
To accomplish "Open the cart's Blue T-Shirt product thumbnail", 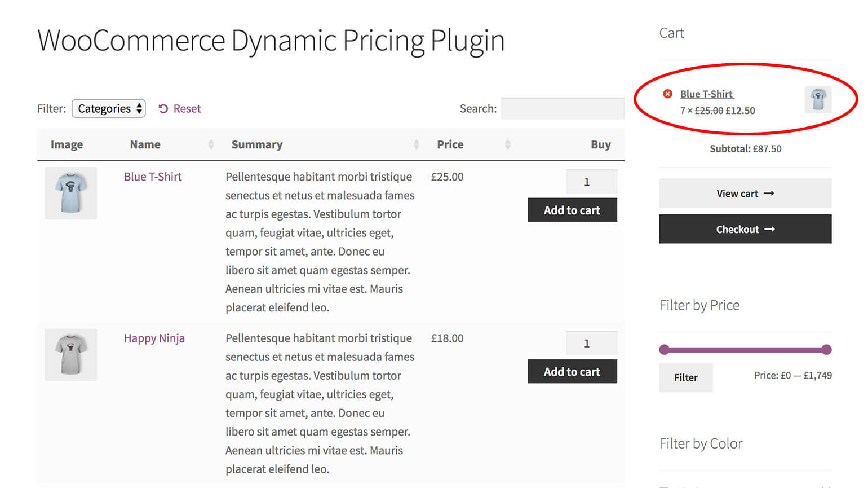I will pyautogui.click(x=818, y=99).
